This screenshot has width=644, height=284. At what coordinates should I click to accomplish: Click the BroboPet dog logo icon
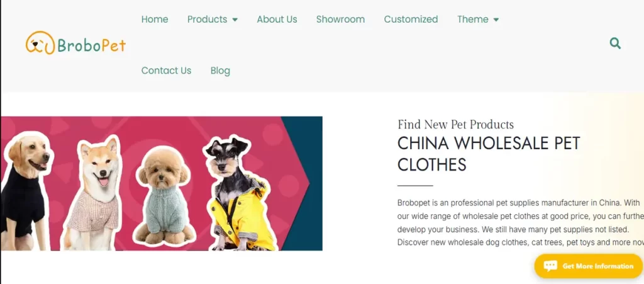click(x=40, y=43)
